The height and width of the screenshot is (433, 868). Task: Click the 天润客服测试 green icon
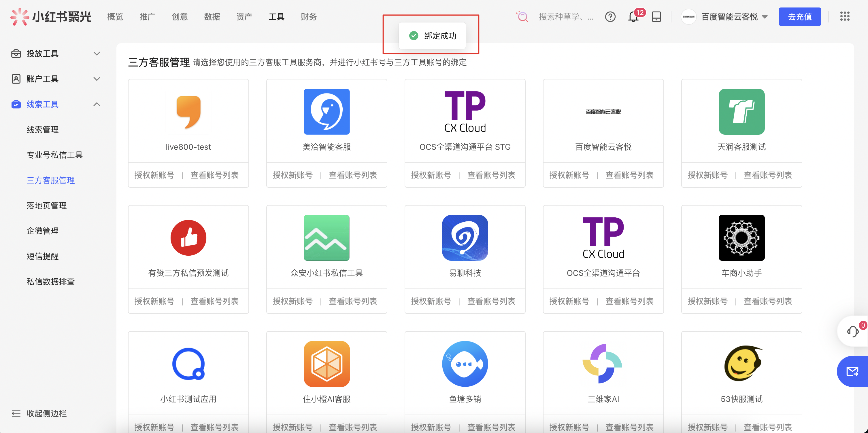(741, 112)
